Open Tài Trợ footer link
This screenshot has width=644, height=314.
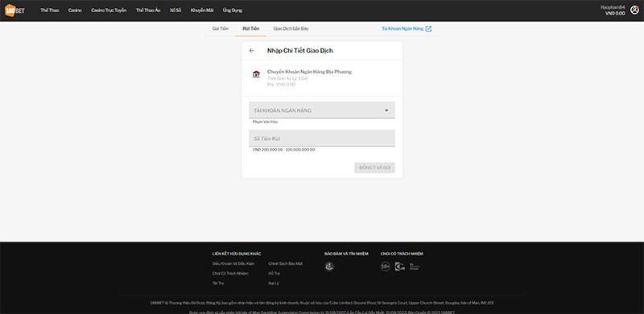tap(218, 283)
